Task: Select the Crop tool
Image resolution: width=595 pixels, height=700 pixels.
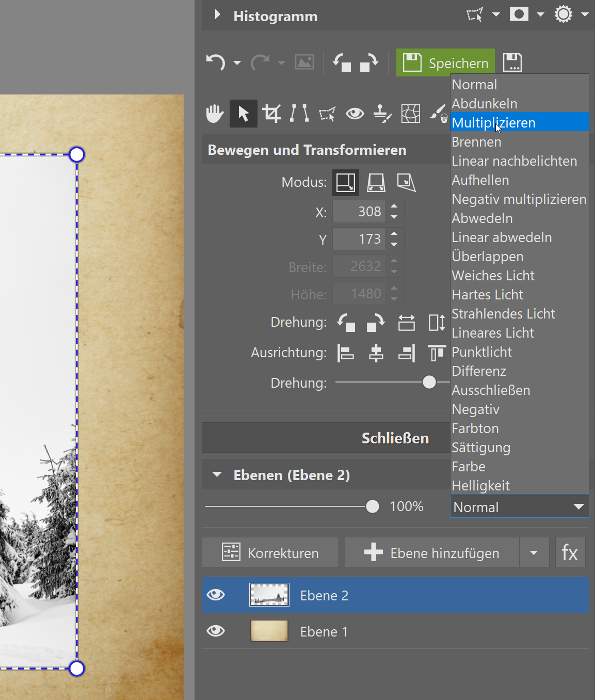Action: (x=271, y=114)
